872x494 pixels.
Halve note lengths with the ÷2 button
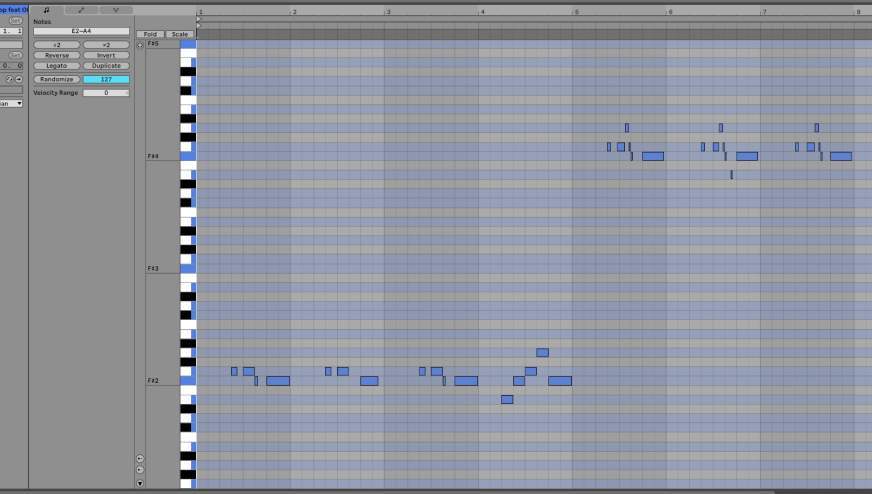point(57,45)
